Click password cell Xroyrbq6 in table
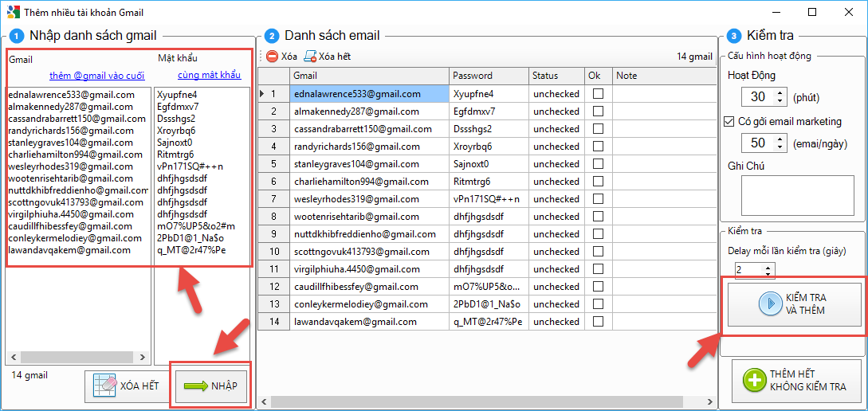Screen dimensions: 868x411 489,147
